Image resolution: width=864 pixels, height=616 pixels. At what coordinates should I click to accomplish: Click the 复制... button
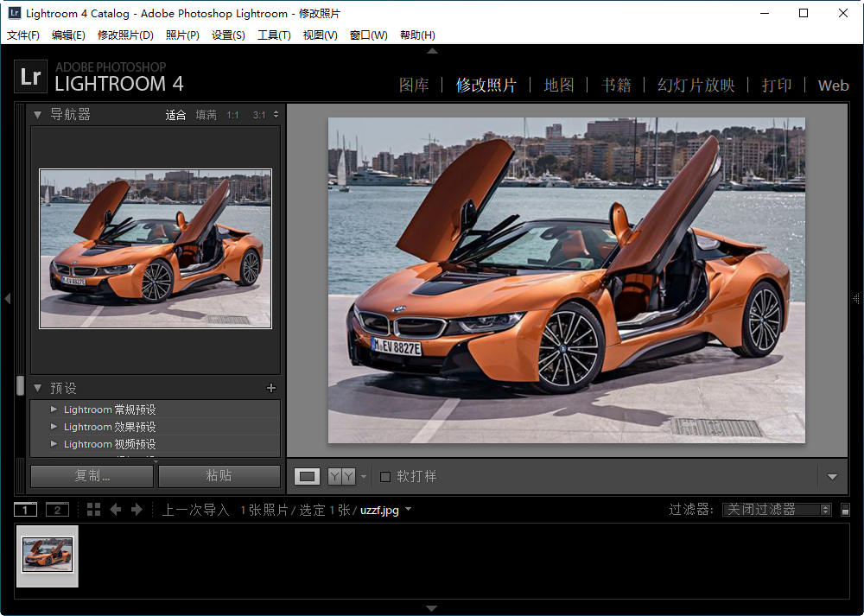92,476
